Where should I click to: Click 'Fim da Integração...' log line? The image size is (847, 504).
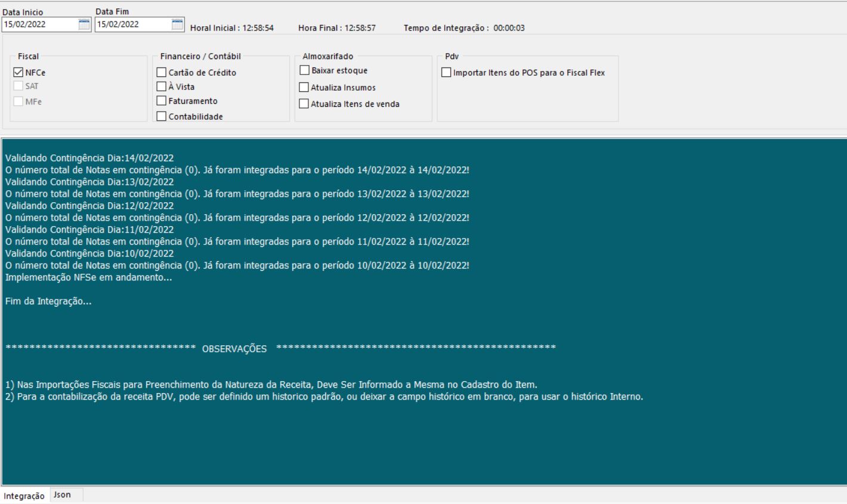tap(48, 301)
